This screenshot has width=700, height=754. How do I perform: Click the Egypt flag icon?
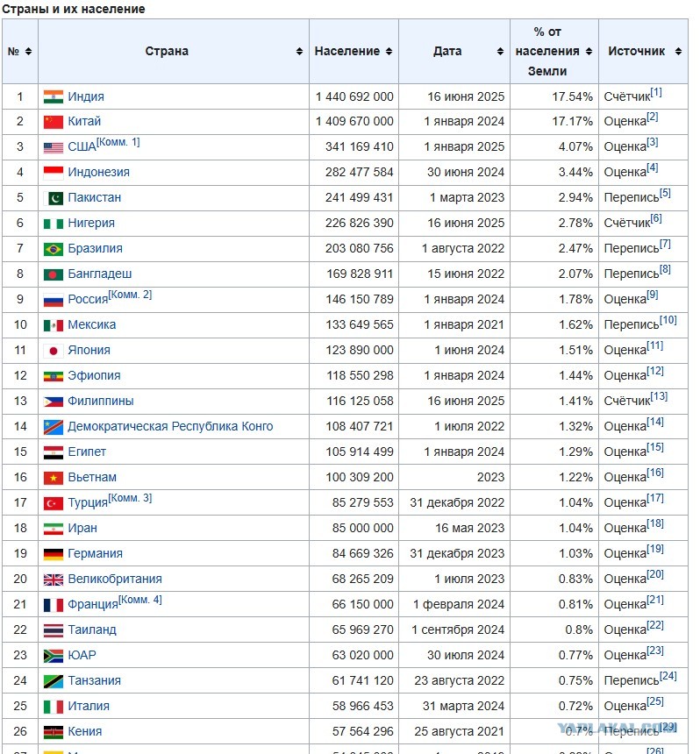tap(53, 452)
